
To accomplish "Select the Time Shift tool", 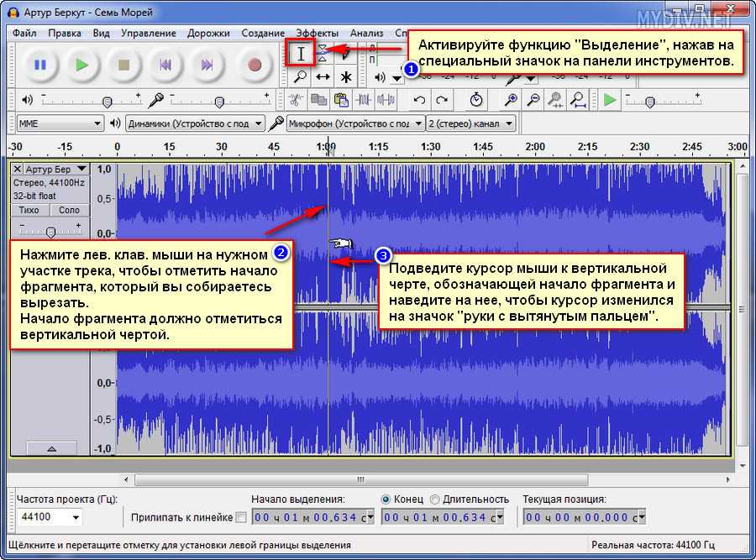I will 323,76.
